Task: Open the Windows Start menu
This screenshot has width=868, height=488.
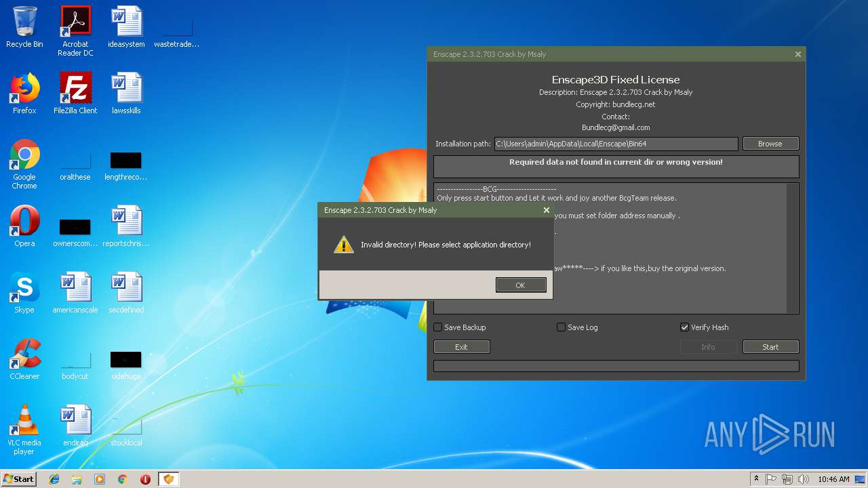Action: (x=19, y=479)
